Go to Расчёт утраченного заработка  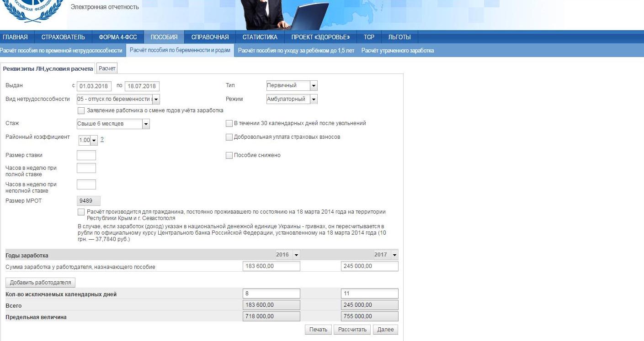tap(398, 51)
